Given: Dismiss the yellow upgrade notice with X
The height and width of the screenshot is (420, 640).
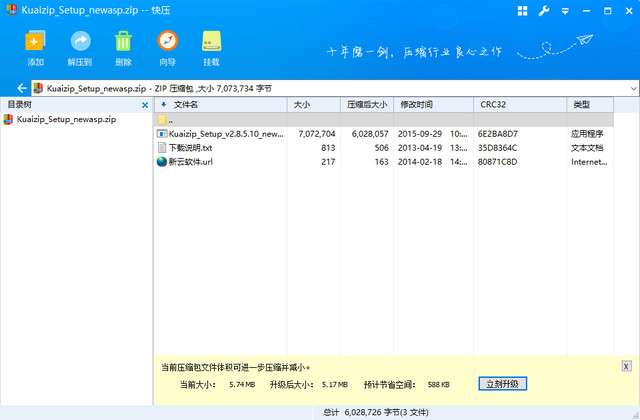Looking at the screenshot, I should coord(626,366).
